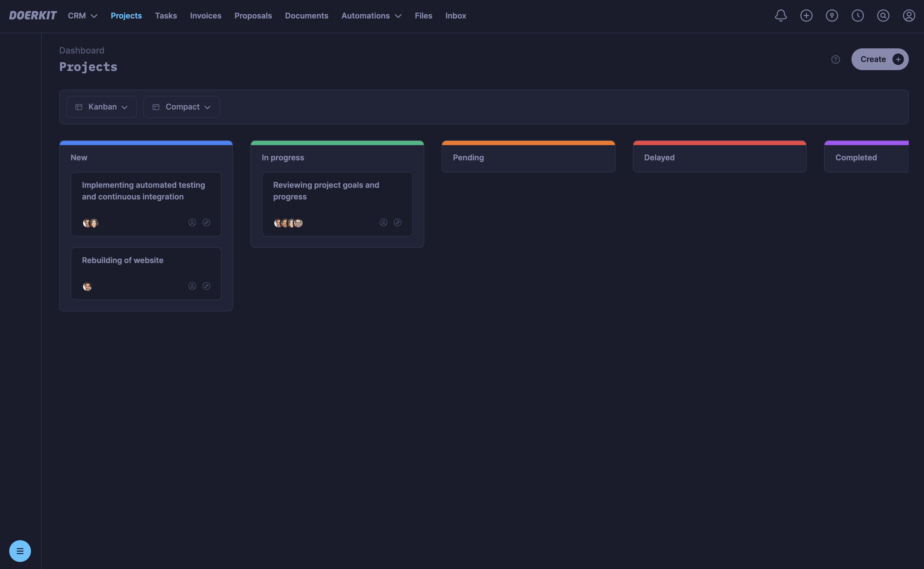The image size is (924, 569).
Task: Click the recent history clock icon
Action: click(x=857, y=15)
